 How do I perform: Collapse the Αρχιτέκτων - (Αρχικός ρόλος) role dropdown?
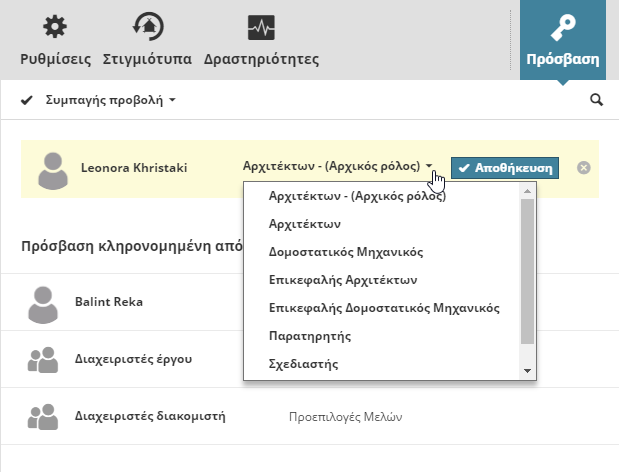point(428,168)
